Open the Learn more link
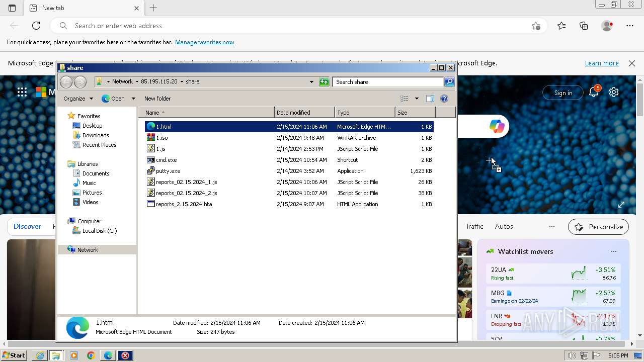Screen dimensions: 644x362 pos(602,63)
